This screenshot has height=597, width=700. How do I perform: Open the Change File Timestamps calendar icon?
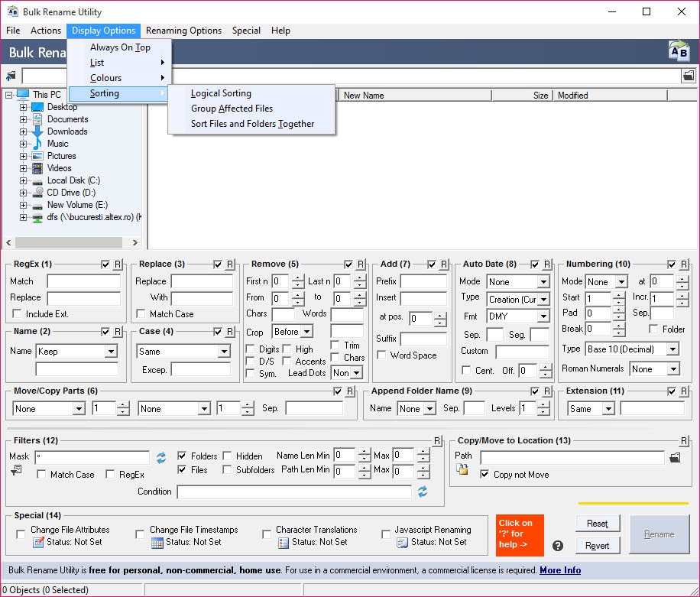click(157, 543)
